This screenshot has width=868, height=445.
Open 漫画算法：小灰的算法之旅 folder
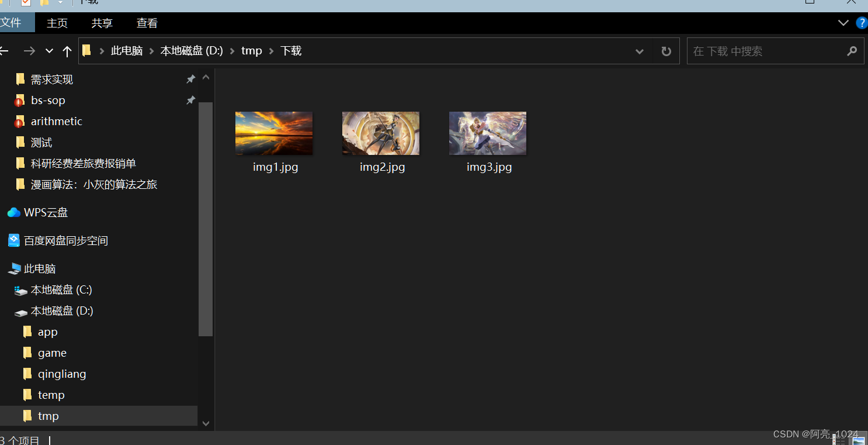click(94, 184)
